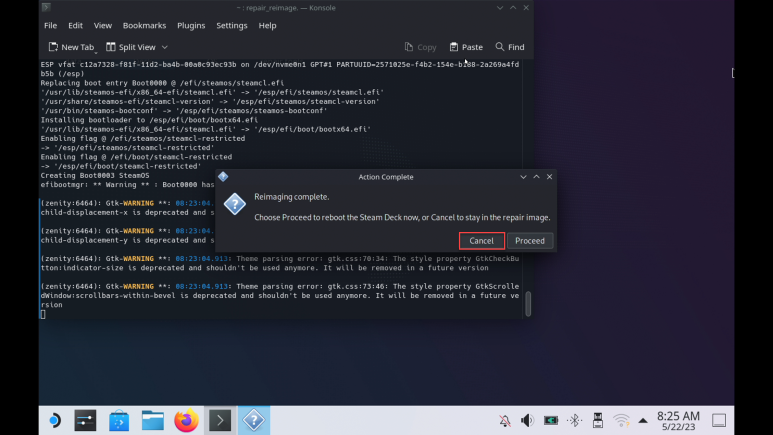Click 'Installing bootloader to /esp/efi/boot/bootx64.efi' line

(x=149, y=120)
